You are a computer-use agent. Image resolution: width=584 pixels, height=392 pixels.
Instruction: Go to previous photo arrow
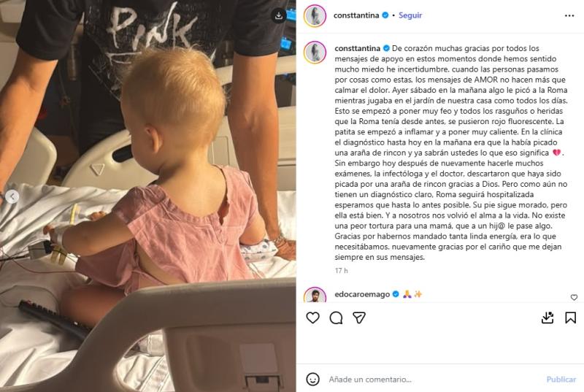click(x=12, y=196)
